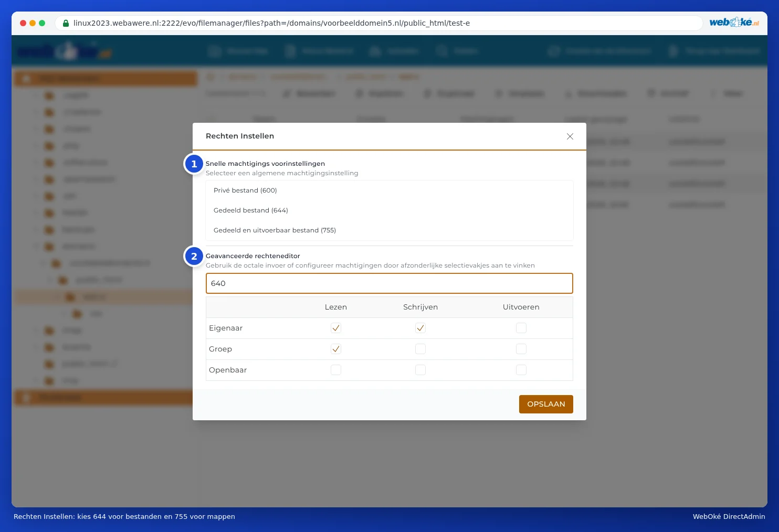This screenshot has width=779, height=532.
Task: Click the Schrijven column header
Action: coord(420,307)
